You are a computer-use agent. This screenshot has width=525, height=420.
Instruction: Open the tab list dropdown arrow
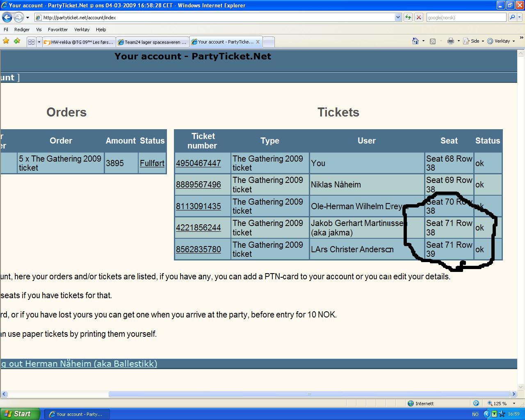39,42
